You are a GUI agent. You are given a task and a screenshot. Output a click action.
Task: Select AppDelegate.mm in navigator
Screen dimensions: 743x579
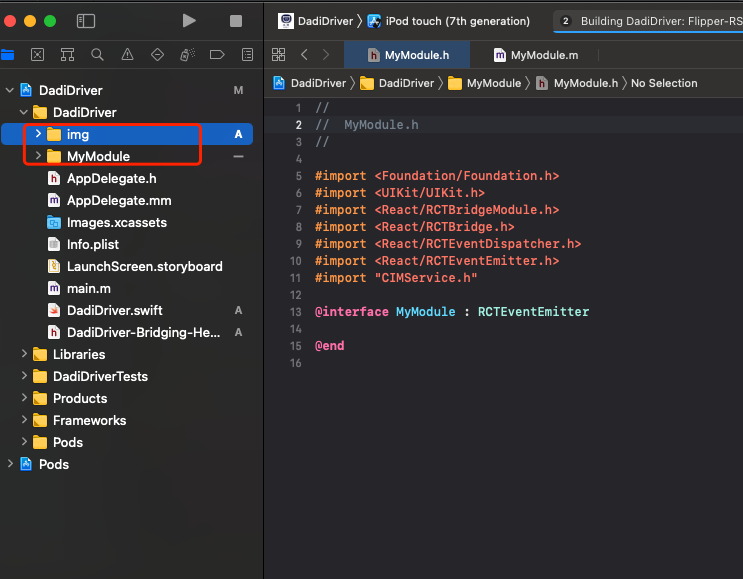(127, 200)
